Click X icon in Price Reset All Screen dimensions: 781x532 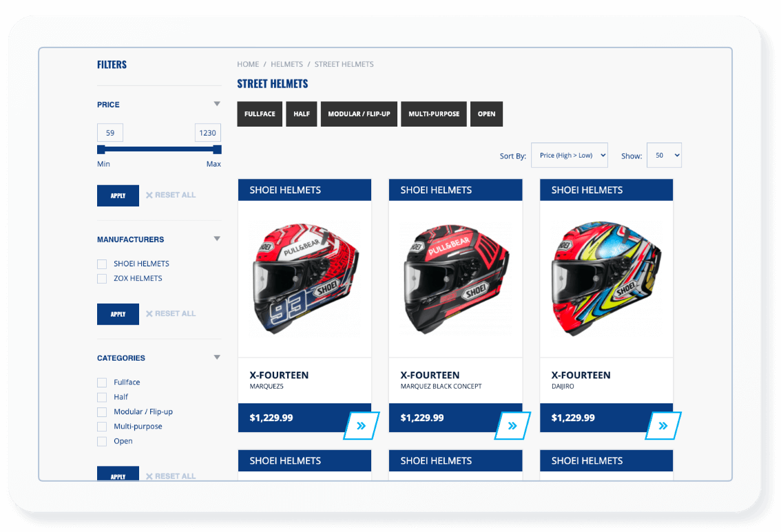pyautogui.click(x=149, y=195)
